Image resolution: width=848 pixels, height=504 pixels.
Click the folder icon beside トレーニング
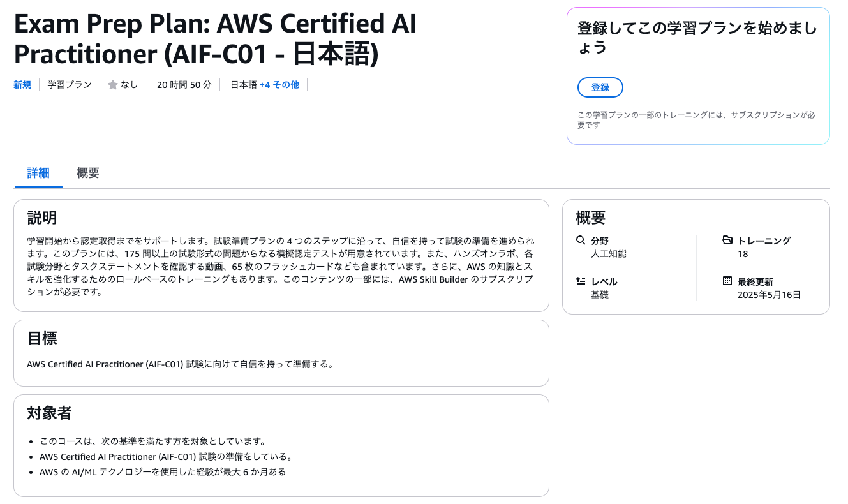point(727,241)
